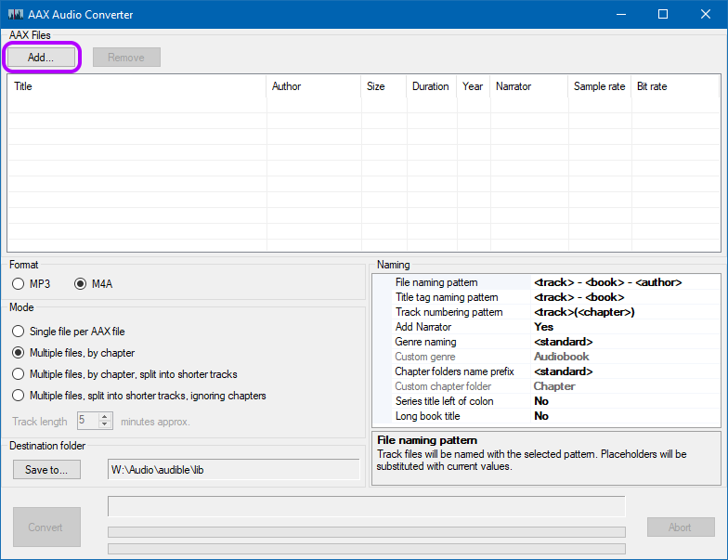Open the File naming pattern value dropdown
Screen dimensions: 728x560
[624, 282]
